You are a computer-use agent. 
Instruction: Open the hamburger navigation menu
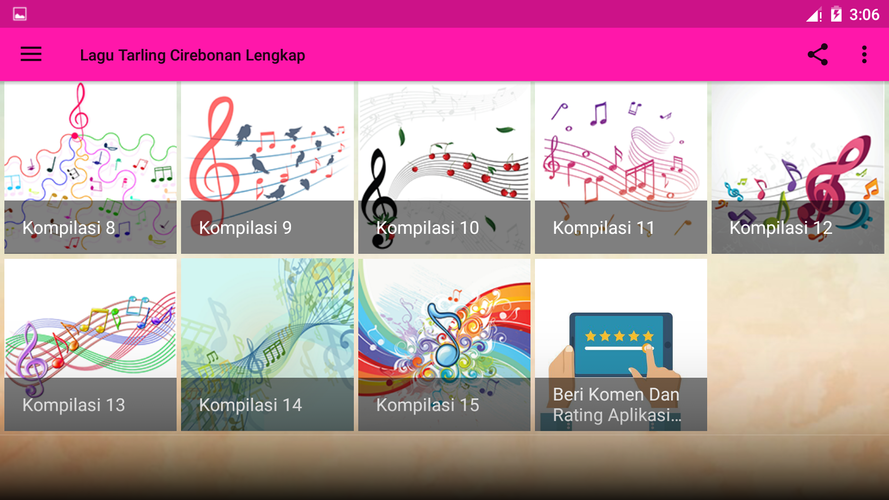click(31, 54)
